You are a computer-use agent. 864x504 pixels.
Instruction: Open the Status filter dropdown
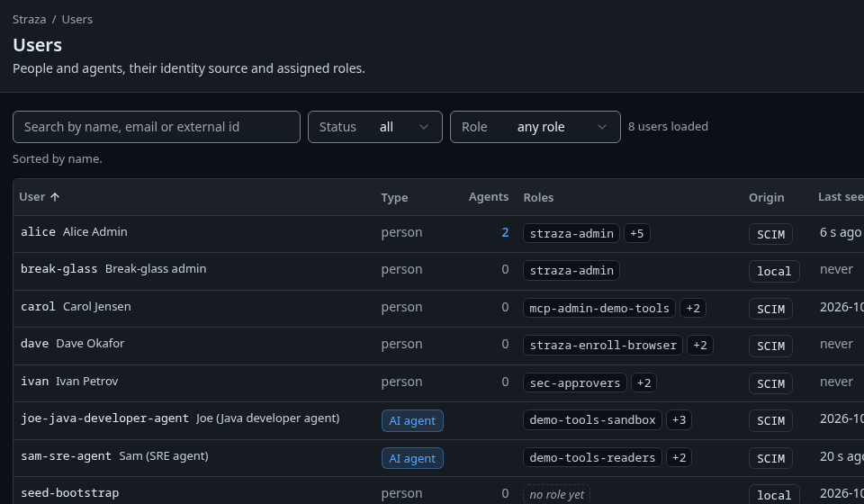374,127
